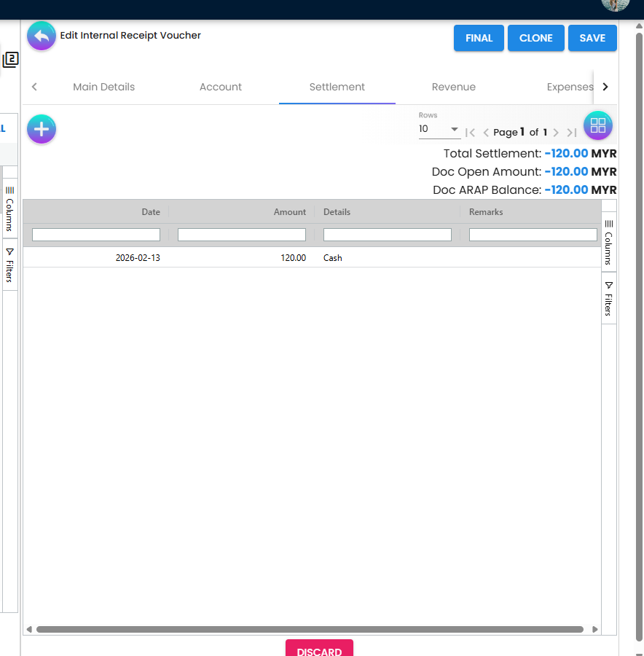Open the grid view icon button
This screenshot has height=656, width=644.
tap(597, 125)
